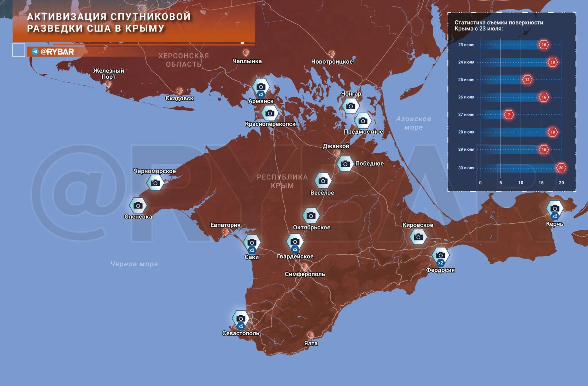Click the Sevastopol x5 camera marker
The height and width of the screenshot is (386, 588).
tap(241, 319)
